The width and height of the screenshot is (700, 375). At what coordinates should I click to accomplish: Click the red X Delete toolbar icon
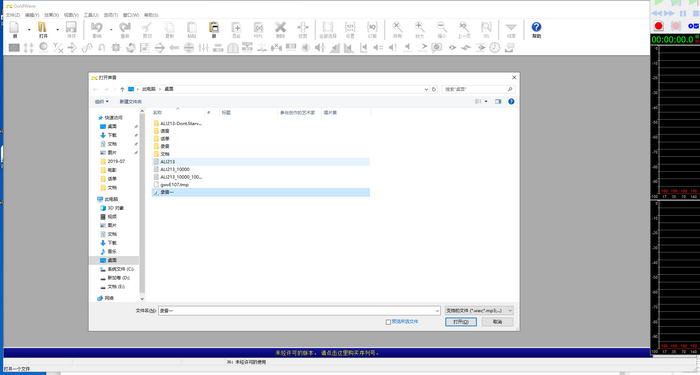[x=280, y=29]
